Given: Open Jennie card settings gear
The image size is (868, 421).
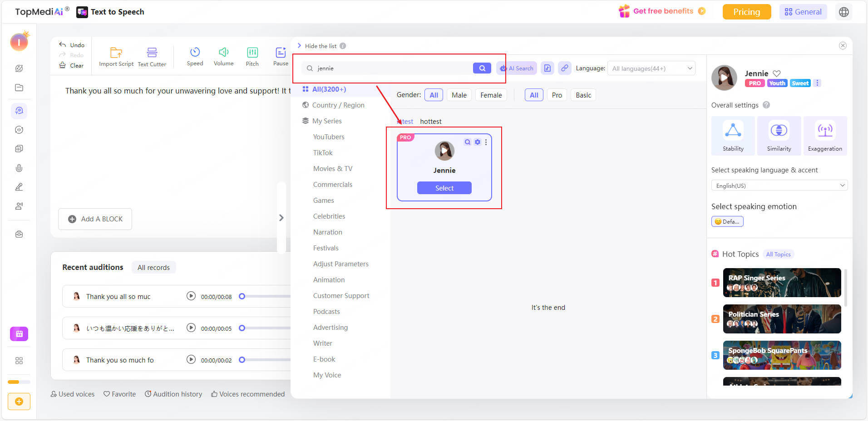Looking at the screenshot, I should (477, 142).
